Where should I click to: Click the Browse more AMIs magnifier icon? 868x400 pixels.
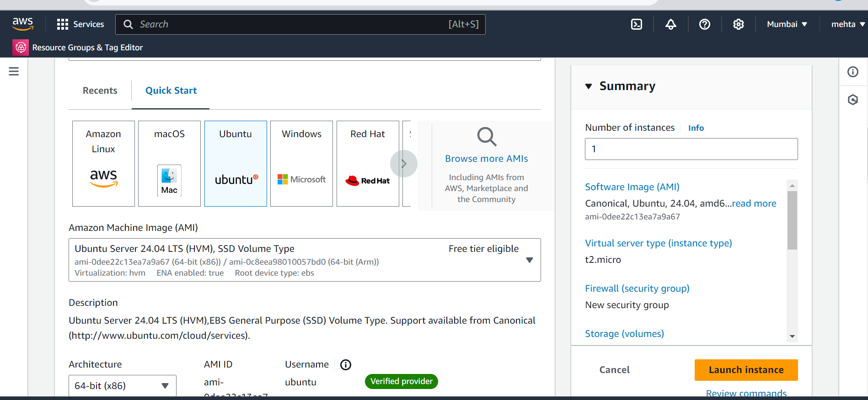(x=487, y=137)
